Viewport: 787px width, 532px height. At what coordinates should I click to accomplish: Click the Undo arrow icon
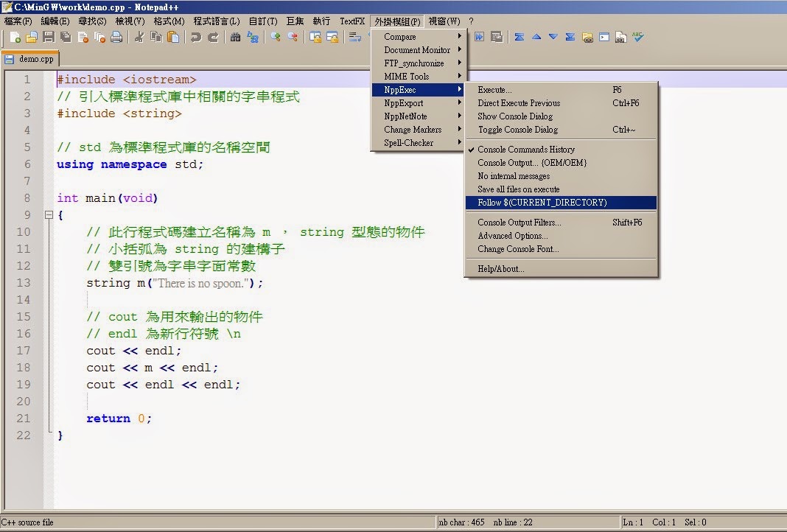[196, 37]
